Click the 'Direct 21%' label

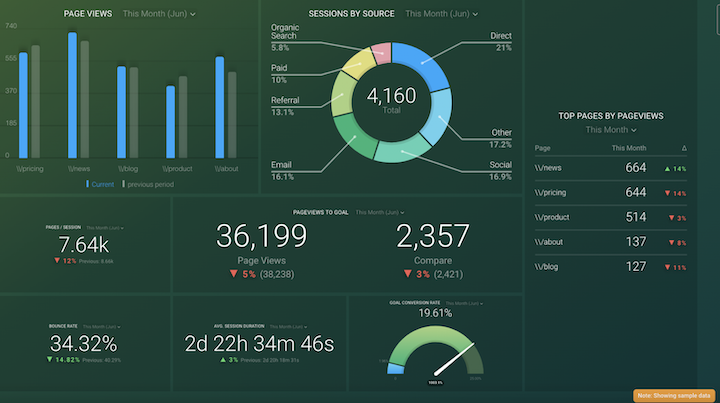coord(501,41)
